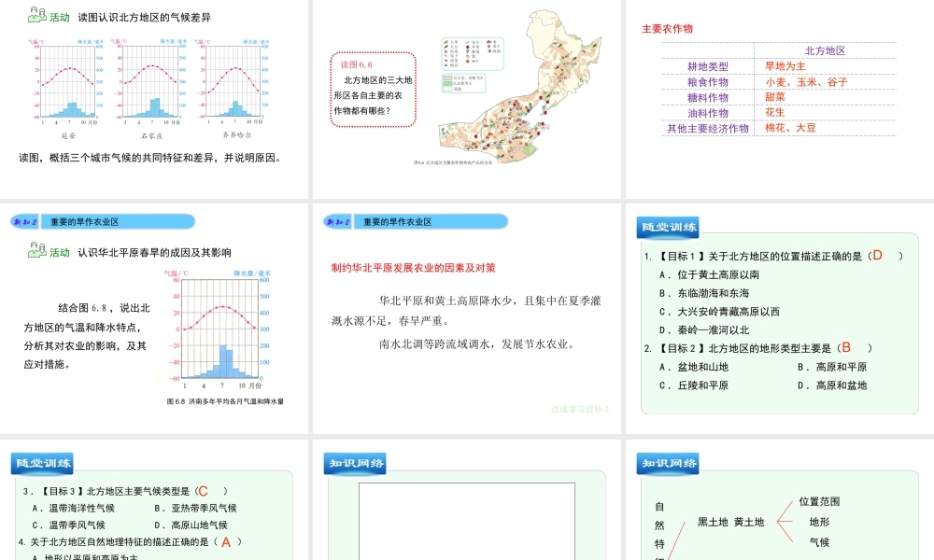
Task: Click option A 温带海洋性气候
Action: (x=73, y=509)
